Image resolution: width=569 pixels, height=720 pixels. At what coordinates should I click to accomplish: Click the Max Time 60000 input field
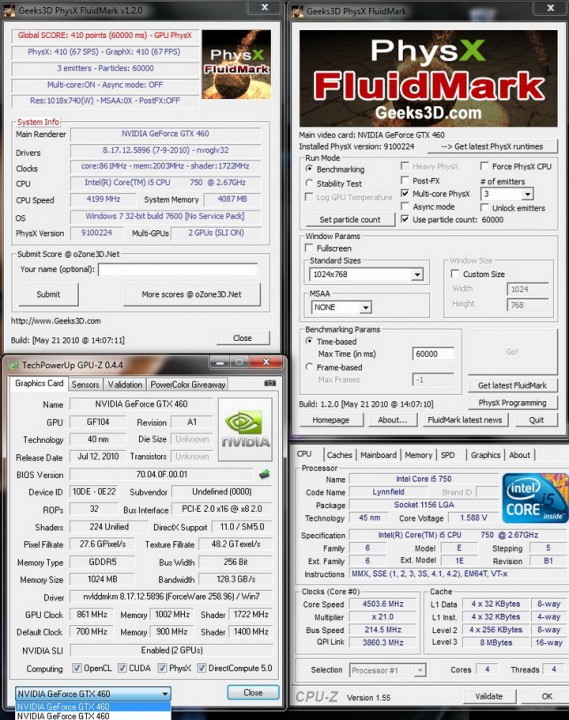point(433,354)
